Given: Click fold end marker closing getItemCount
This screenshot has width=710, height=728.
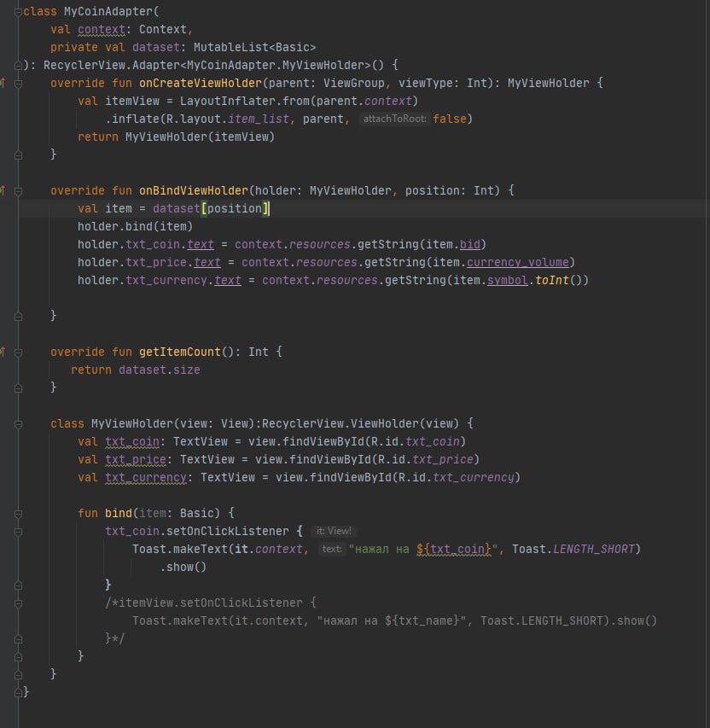Looking at the screenshot, I should pyautogui.click(x=18, y=388).
